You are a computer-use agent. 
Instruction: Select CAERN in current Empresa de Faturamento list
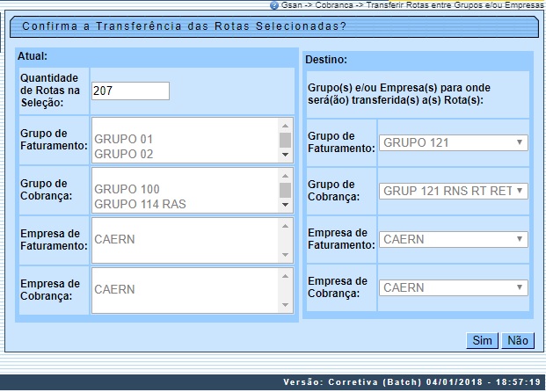[114, 239]
